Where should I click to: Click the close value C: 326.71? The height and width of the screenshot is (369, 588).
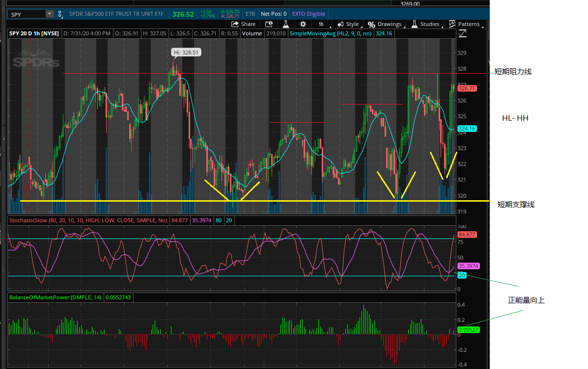coord(205,33)
